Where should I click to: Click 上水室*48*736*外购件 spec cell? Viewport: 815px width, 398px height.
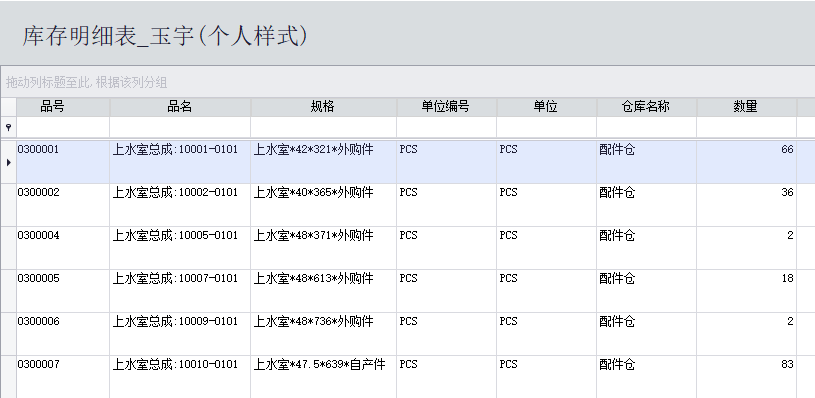point(323,334)
